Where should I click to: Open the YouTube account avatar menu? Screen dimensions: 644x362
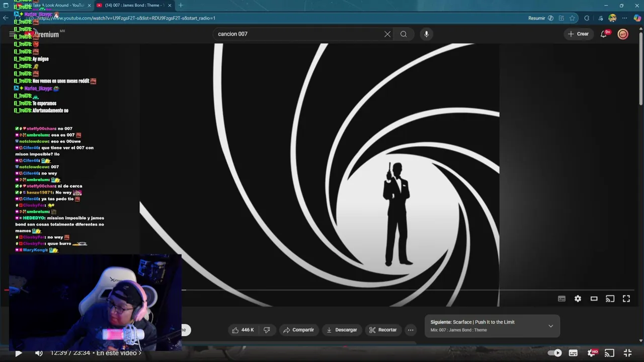[x=623, y=34]
